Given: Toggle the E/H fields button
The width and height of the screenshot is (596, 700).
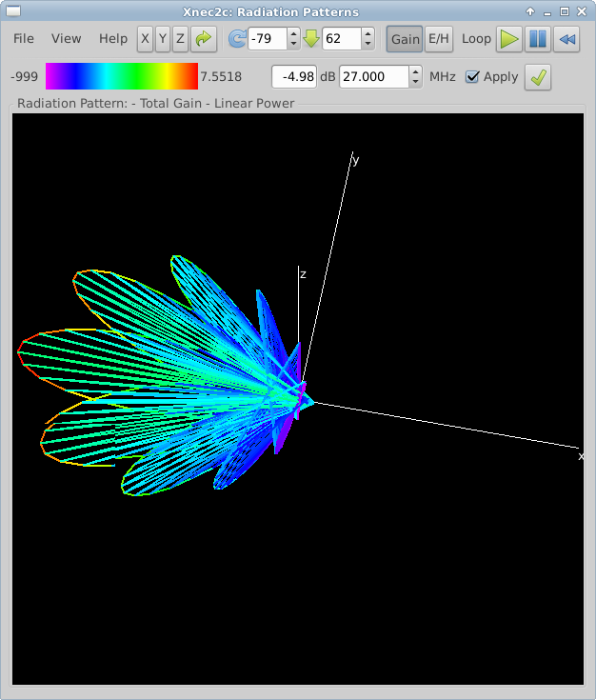Looking at the screenshot, I should point(439,39).
